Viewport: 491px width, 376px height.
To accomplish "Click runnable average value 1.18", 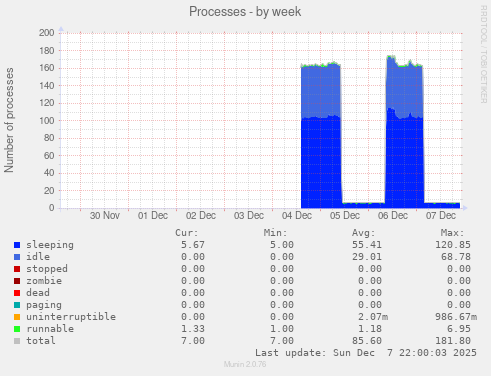I will coord(370,329).
